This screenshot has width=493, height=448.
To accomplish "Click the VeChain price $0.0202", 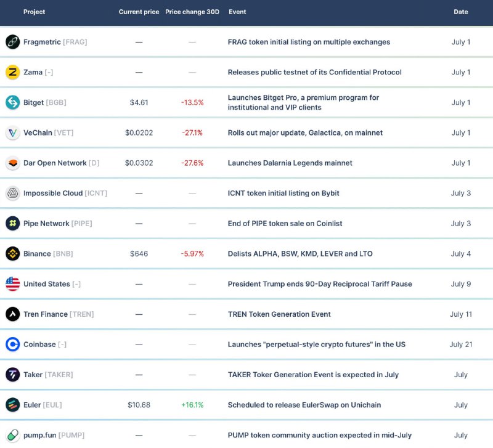I will point(139,132).
